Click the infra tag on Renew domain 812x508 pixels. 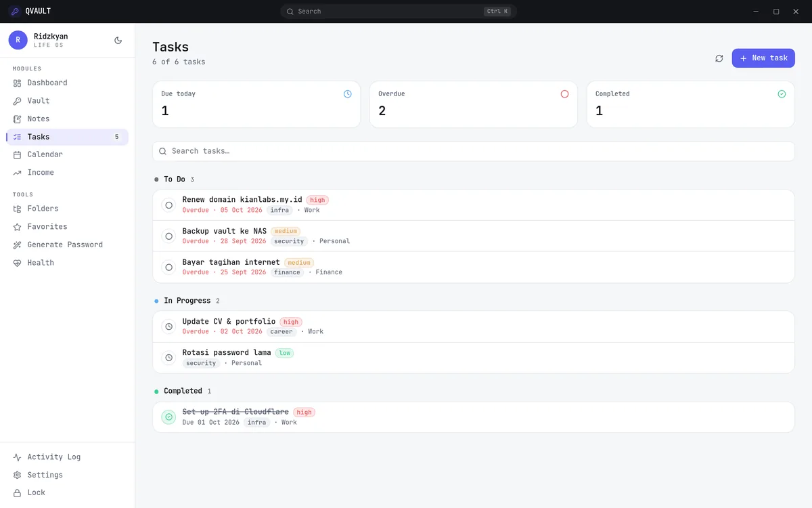(x=279, y=210)
